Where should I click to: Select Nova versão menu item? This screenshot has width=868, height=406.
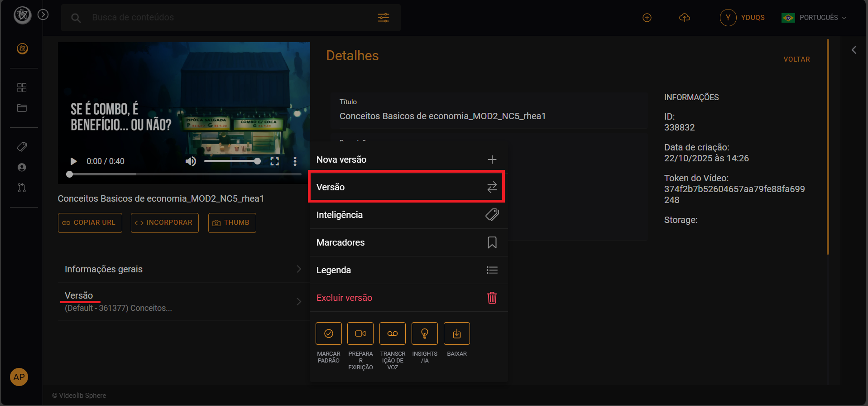point(408,159)
